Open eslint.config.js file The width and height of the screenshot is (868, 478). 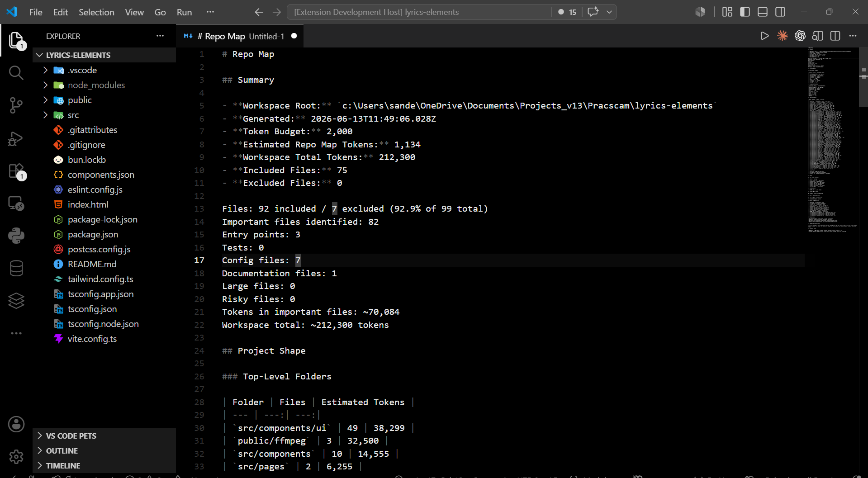(x=104, y=189)
